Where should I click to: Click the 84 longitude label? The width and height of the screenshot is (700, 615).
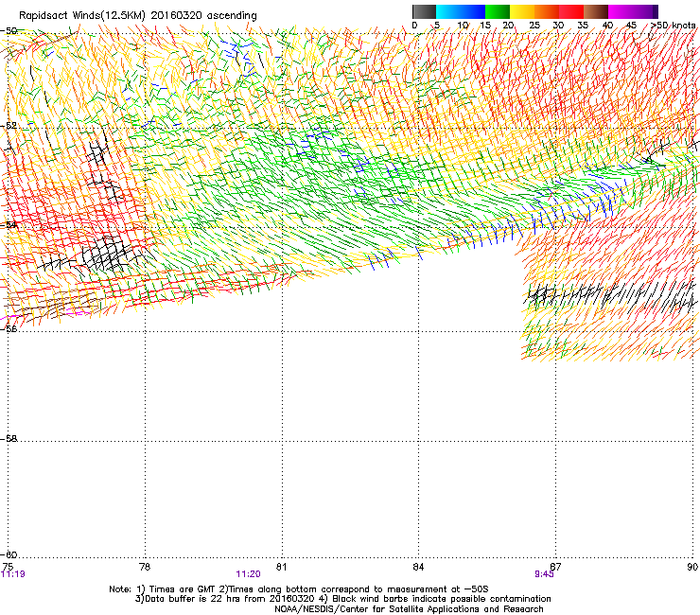click(418, 567)
